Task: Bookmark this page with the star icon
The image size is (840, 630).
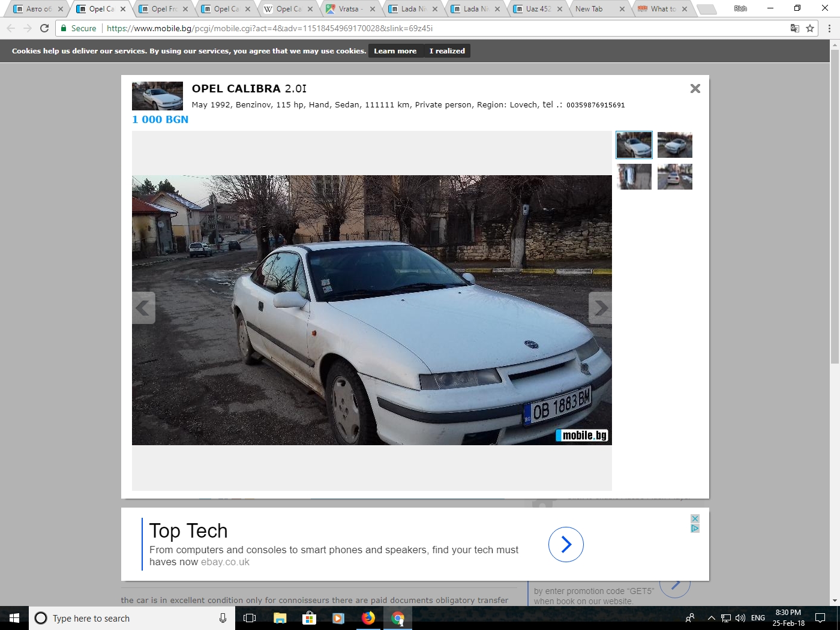Action: point(810,28)
